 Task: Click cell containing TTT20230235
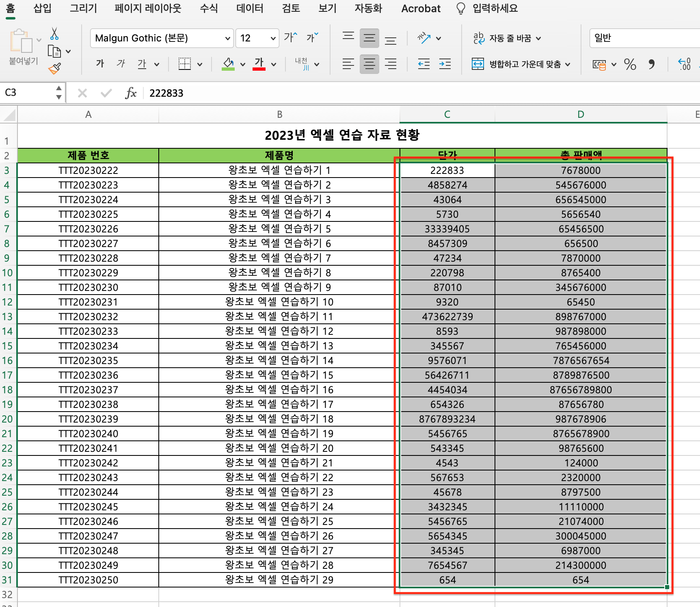point(88,360)
